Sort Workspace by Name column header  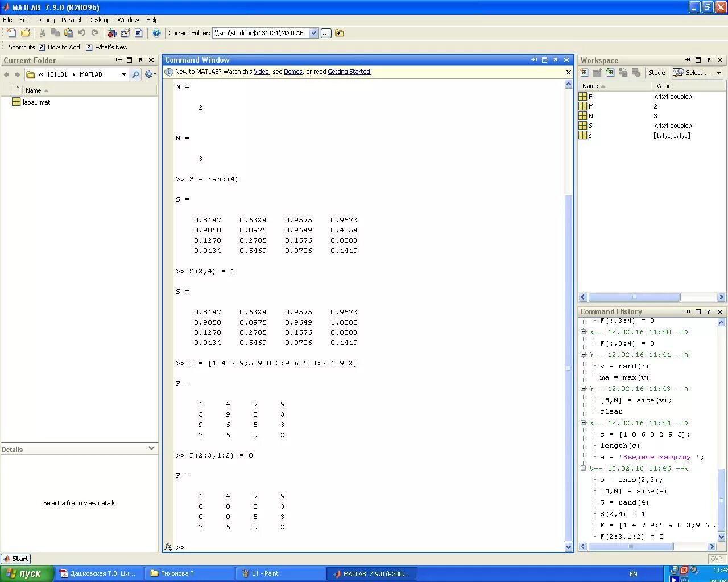pyautogui.click(x=615, y=86)
